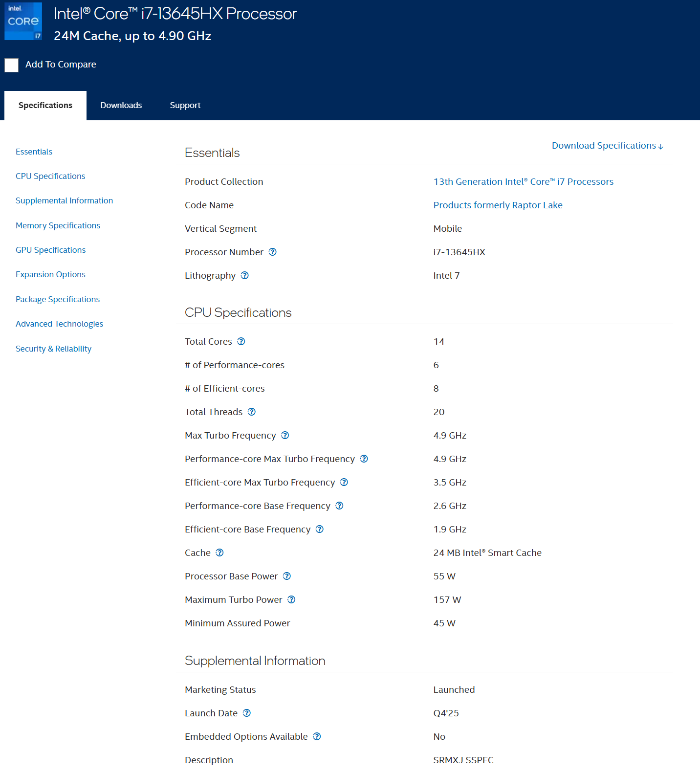Click help icon for Embedded Options Available

coord(317,736)
